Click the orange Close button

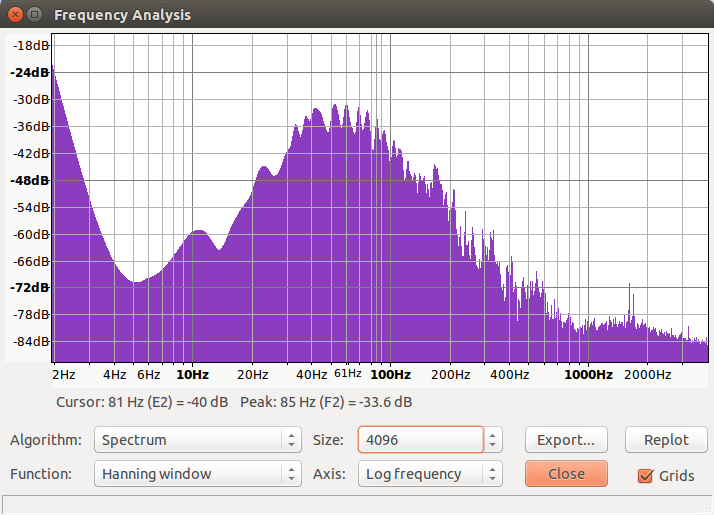pyautogui.click(x=566, y=474)
